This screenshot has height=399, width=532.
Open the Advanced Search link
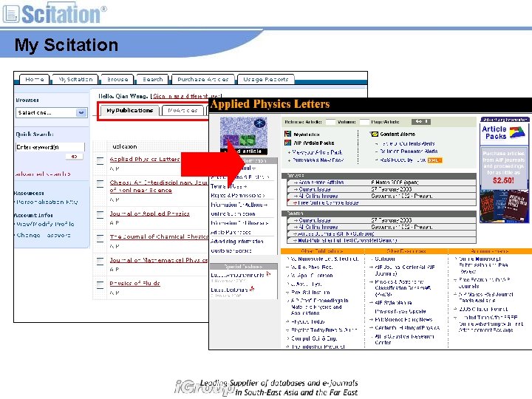pos(43,174)
